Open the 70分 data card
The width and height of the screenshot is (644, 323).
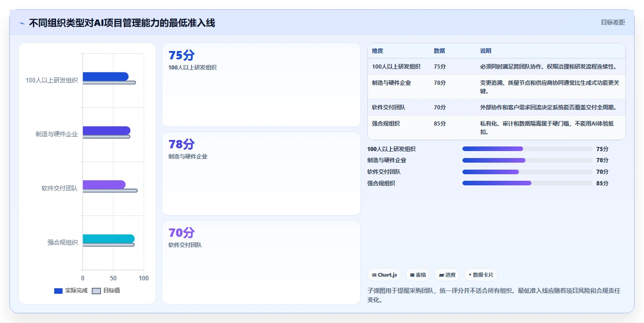[x=261, y=262]
